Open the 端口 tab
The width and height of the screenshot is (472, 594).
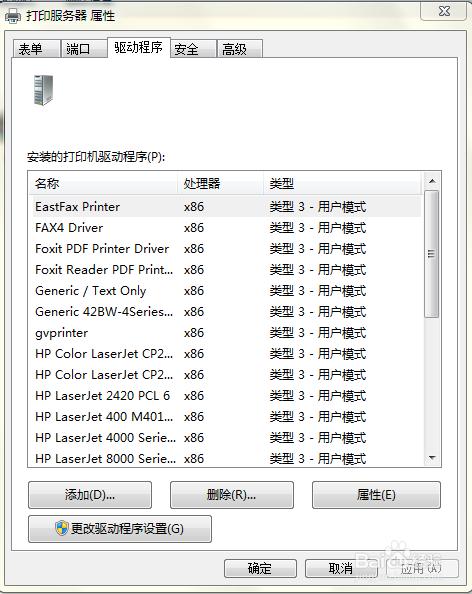(x=83, y=49)
